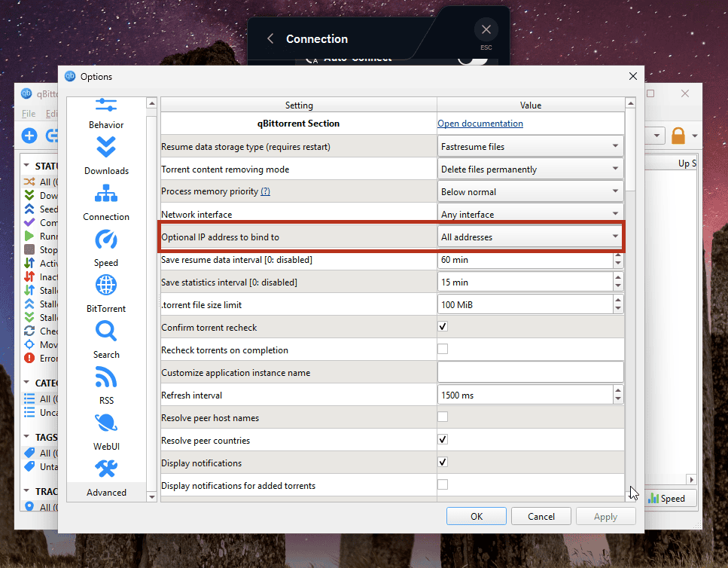Collapse the TAGS section in sidebar
The height and width of the screenshot is (568, 728).
point(26,437)
